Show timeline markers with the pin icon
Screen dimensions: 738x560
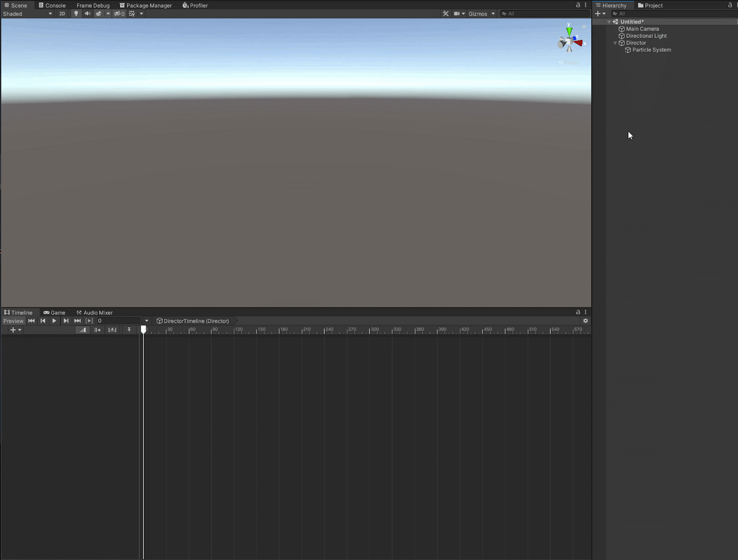[x=129, y=330]
